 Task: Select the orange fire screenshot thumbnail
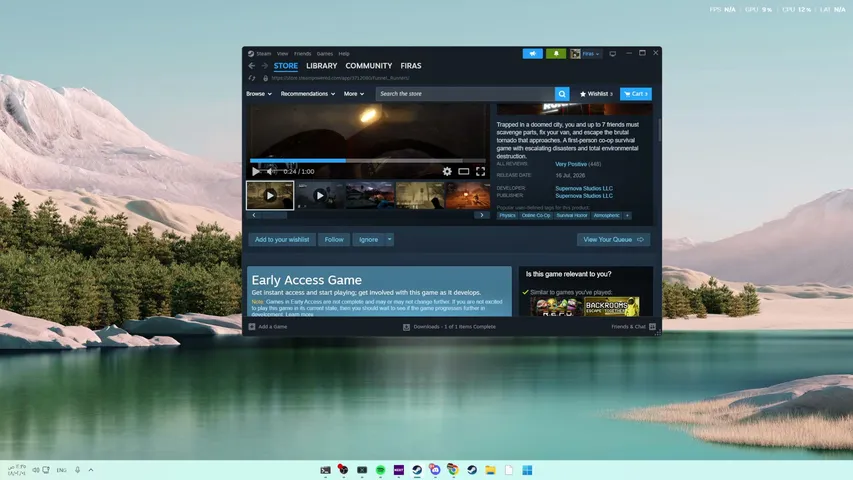coord(468,195)
